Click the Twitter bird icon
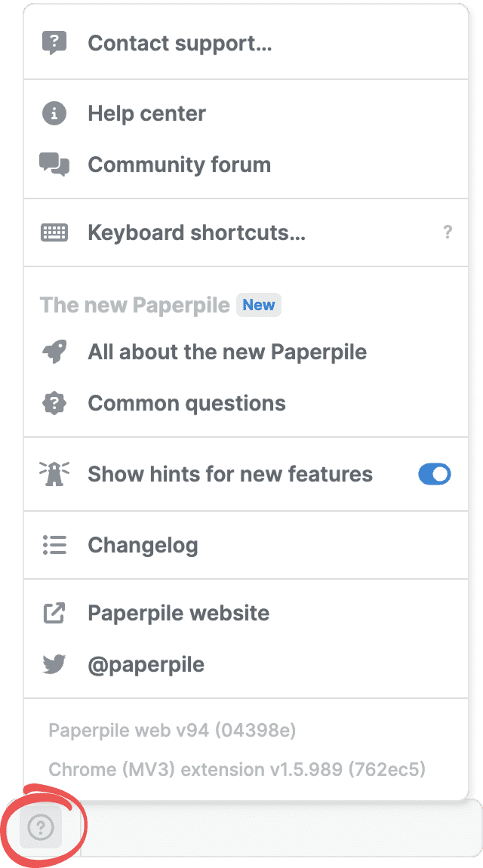Image resolution: width=483 pixels, height=868 pixels. pyautogui.click(x=54, y=665)
